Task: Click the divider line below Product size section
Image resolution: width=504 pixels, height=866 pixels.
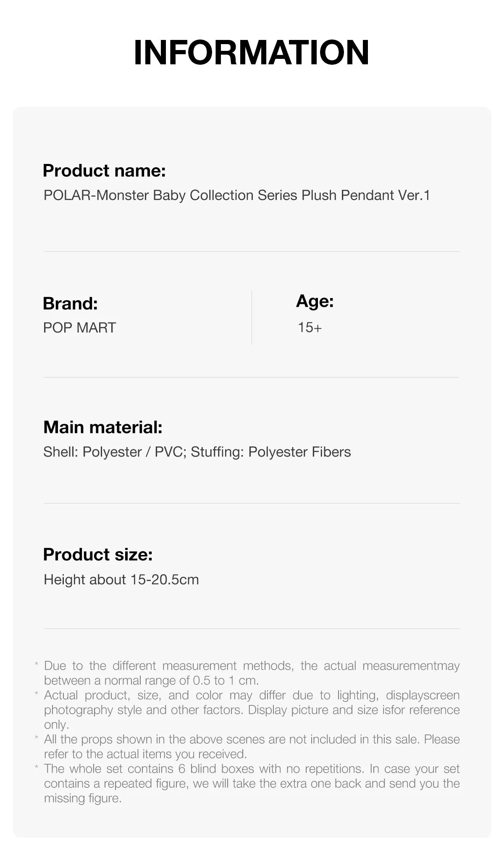Action: (x=252, y=629)
